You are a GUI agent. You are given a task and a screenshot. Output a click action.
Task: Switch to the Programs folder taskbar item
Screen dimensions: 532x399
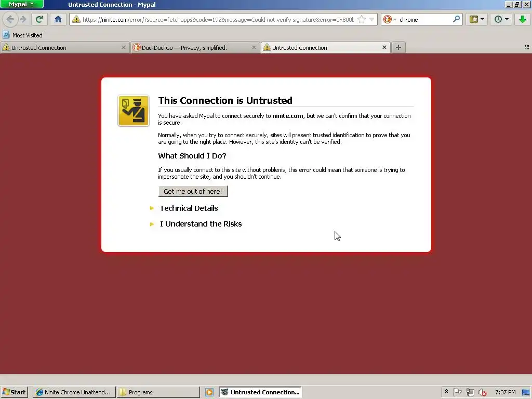coord(158,392)
